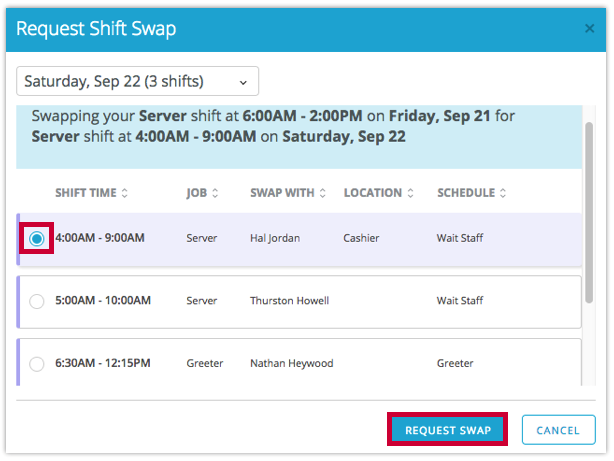Image resolution: width=614 pixels, height=461 pixels.
Task: Choose the 5:00AM - 10:00AM shift radio button
Action: [x=37, y=301]
